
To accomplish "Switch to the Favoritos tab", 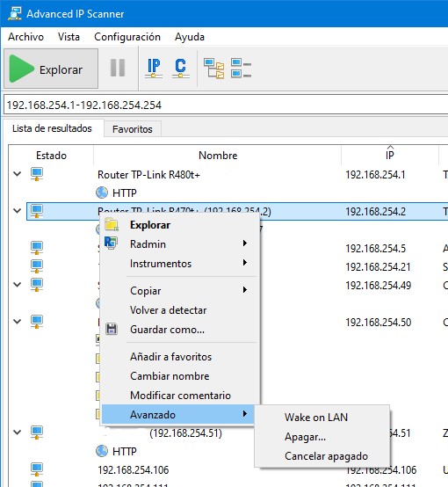I will click(x=133, y=129).
